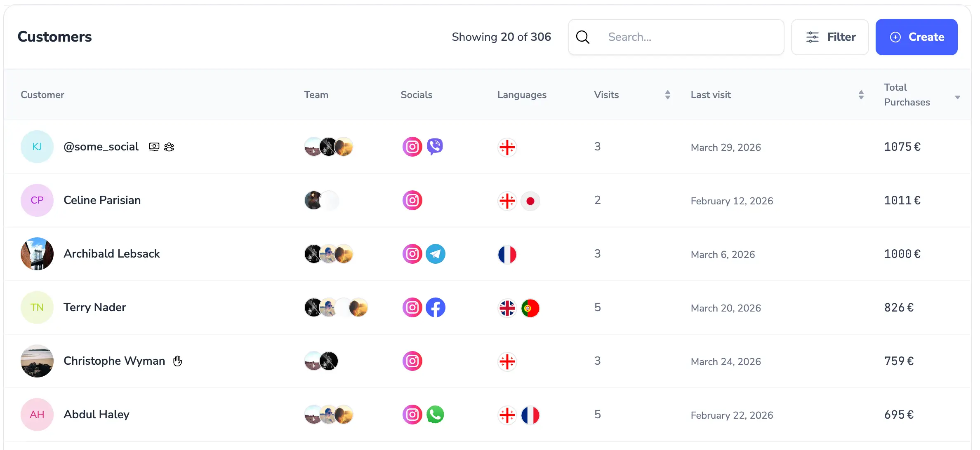Click the payment icon next to @some_social
Image resolution: width=980 pixels, height=450 pixels.
click(154, 147)
